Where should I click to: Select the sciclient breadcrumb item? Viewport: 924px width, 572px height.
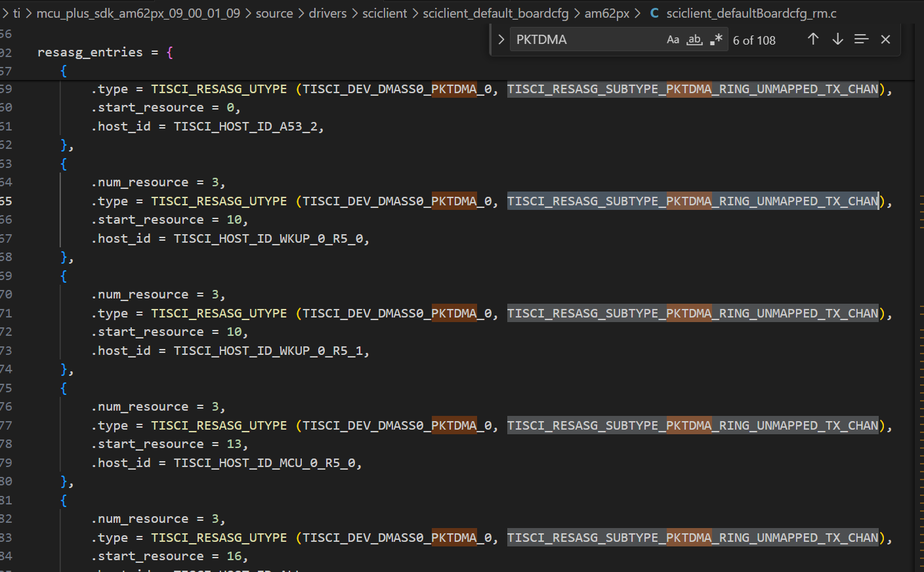385,12
